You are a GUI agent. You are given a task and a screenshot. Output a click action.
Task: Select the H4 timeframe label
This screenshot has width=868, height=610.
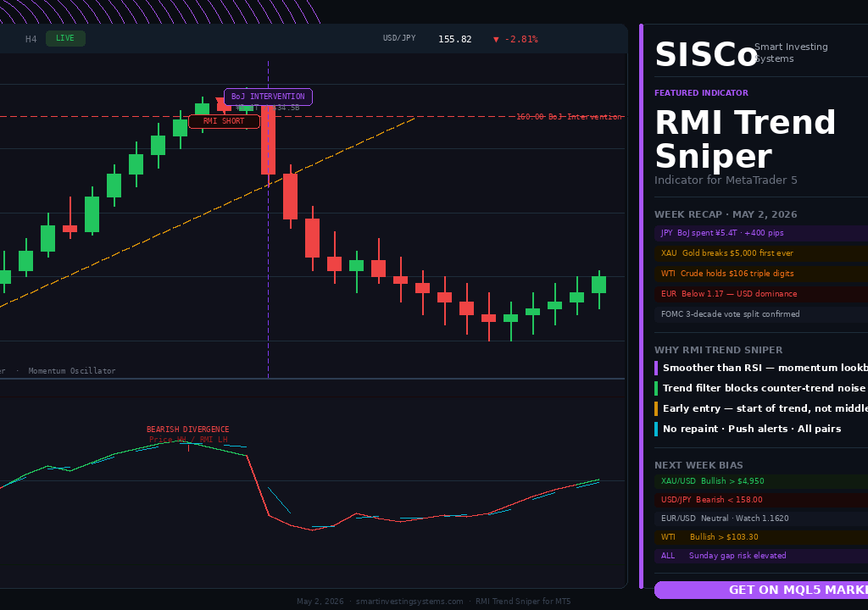(x=31, y=39)
